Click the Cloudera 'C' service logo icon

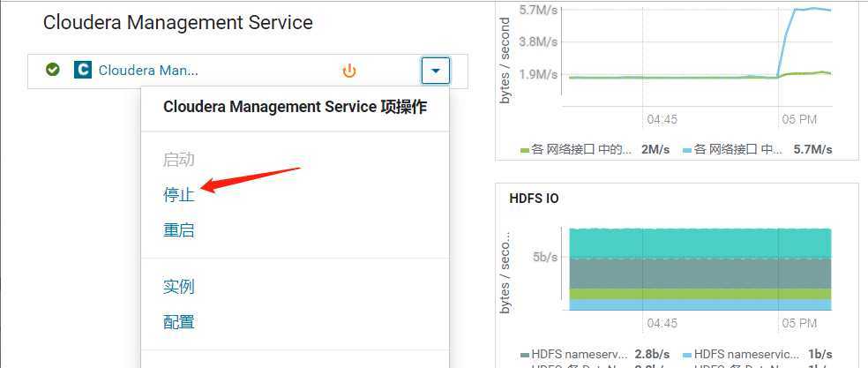(x=83, y=70)
